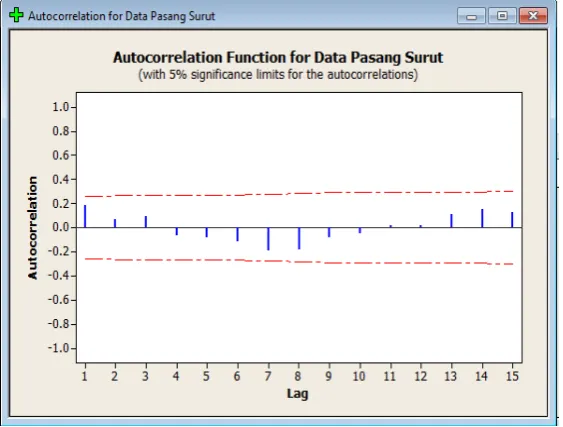Select the blue autocorrelation bar at lag 6
This screenshot has width=563, height=427.
click(237, 234)
